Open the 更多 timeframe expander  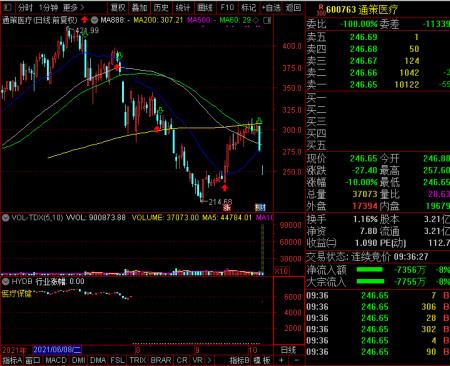tap(73, 7)
